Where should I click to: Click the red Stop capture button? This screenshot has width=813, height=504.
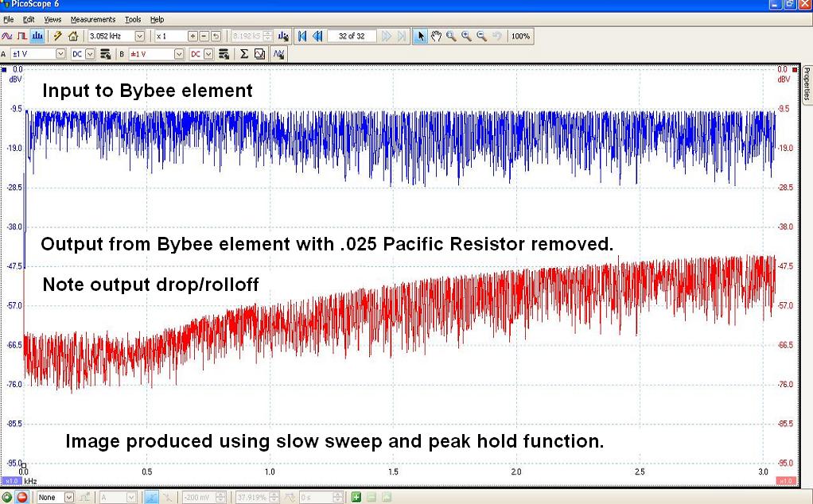(21, 498)
